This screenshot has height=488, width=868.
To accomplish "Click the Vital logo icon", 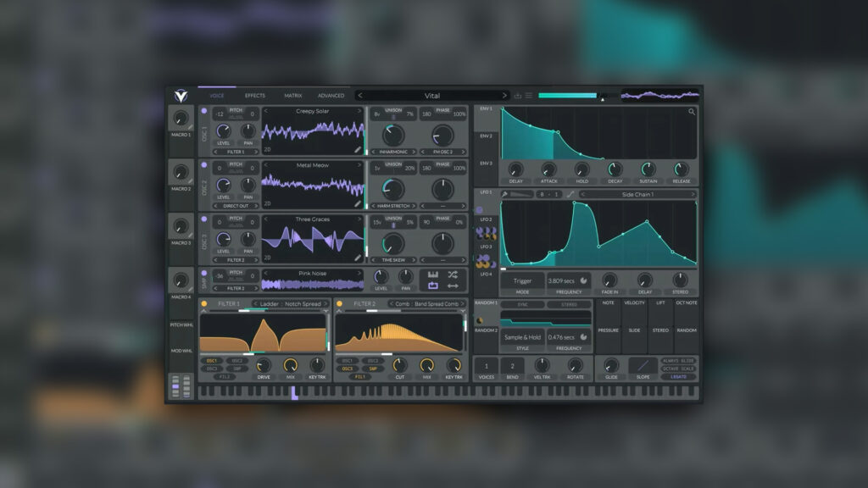I will coord(181,96).
